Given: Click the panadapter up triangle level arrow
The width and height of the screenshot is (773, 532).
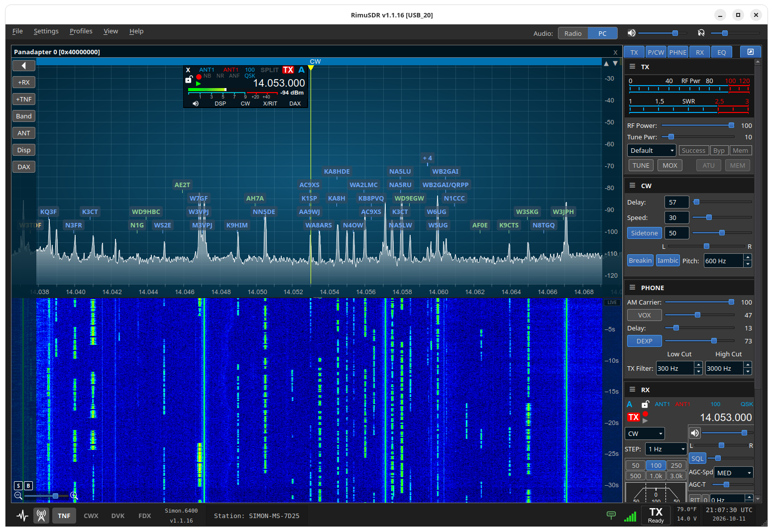Looking at the screenshot, I should point(606,64).
